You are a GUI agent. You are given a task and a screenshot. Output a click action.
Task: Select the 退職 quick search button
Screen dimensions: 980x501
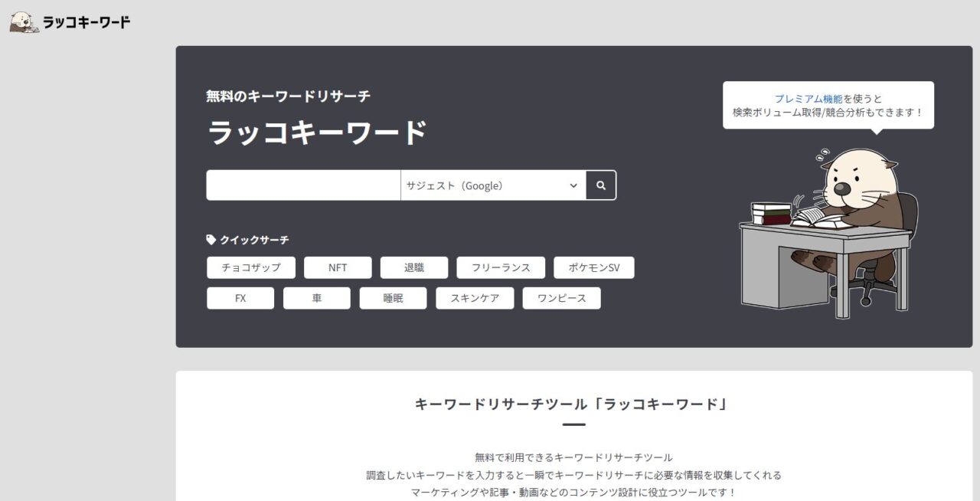pyautogui.click(x=414, y=267)
